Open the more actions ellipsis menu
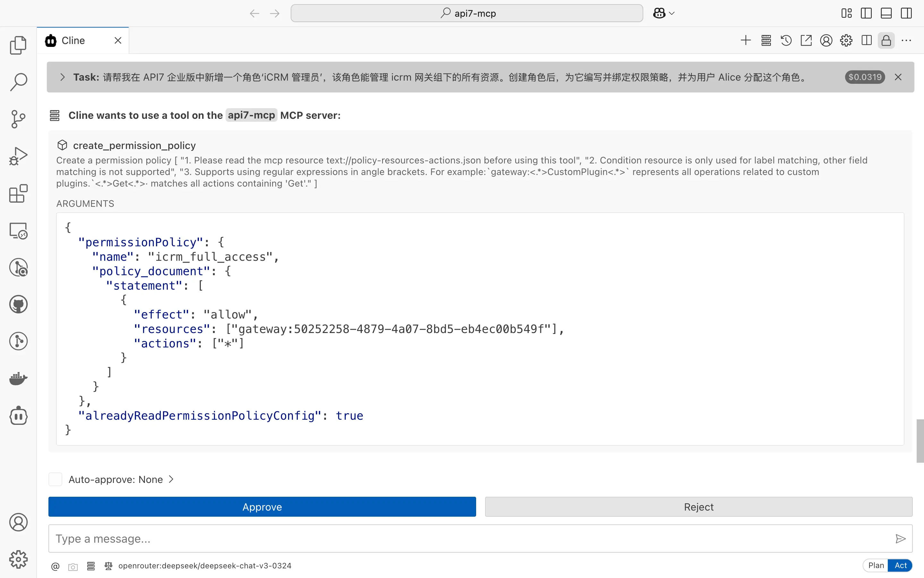This screenshot has height=578, width=924. [906, 40]
